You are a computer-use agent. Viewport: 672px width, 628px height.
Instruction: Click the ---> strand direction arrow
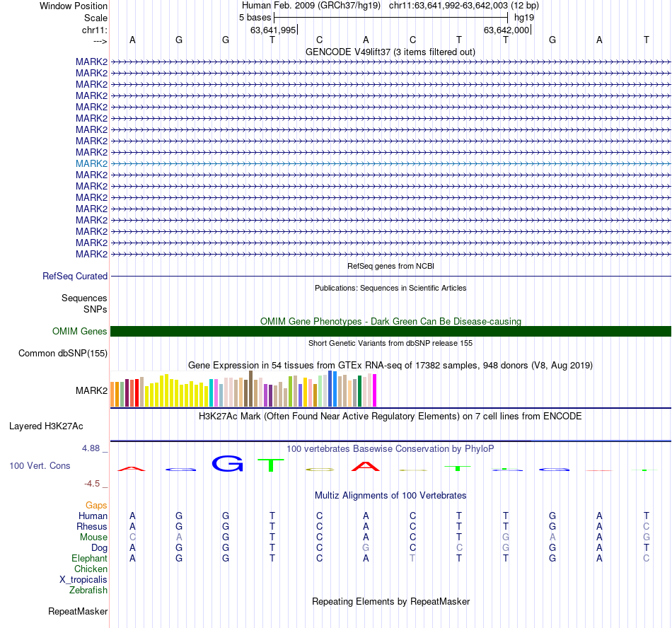100,41
